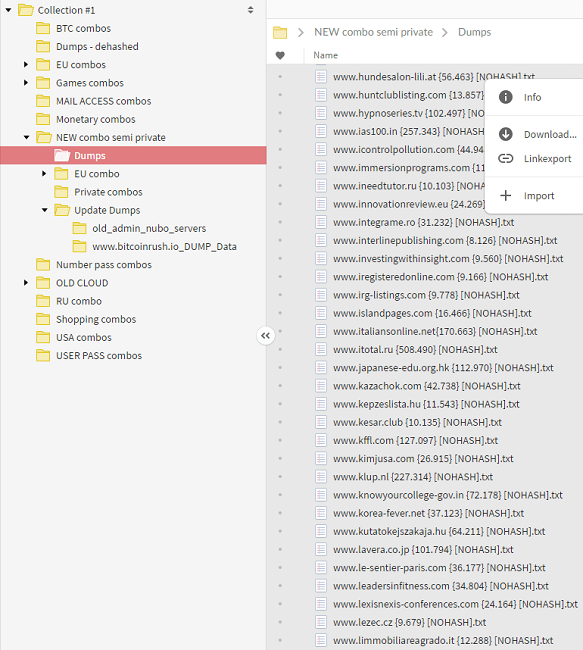The width and height of the screenshot is (583, 650).
Task: Select www.korea-fever.net {37.123} file
Action: click(x=428, y=513)
